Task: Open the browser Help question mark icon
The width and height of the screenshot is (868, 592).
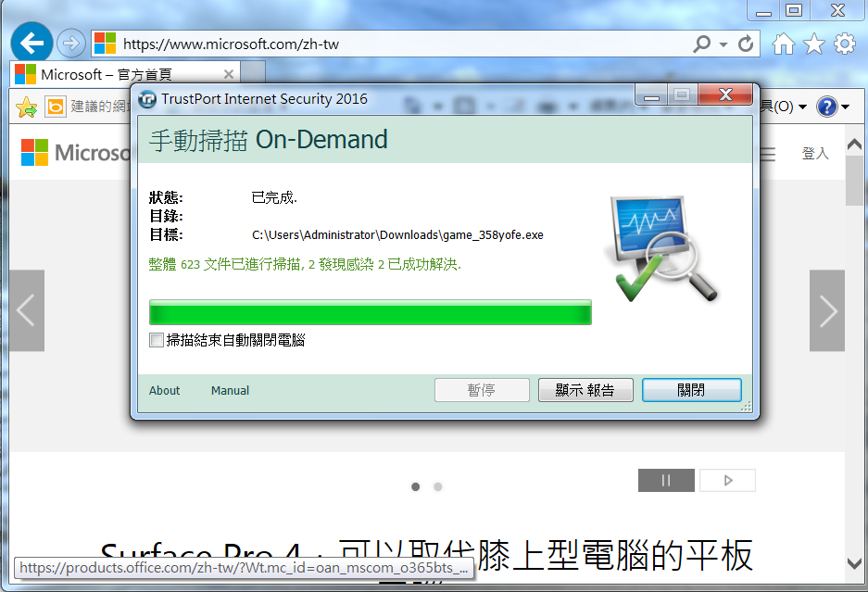Action: (827, 107)
